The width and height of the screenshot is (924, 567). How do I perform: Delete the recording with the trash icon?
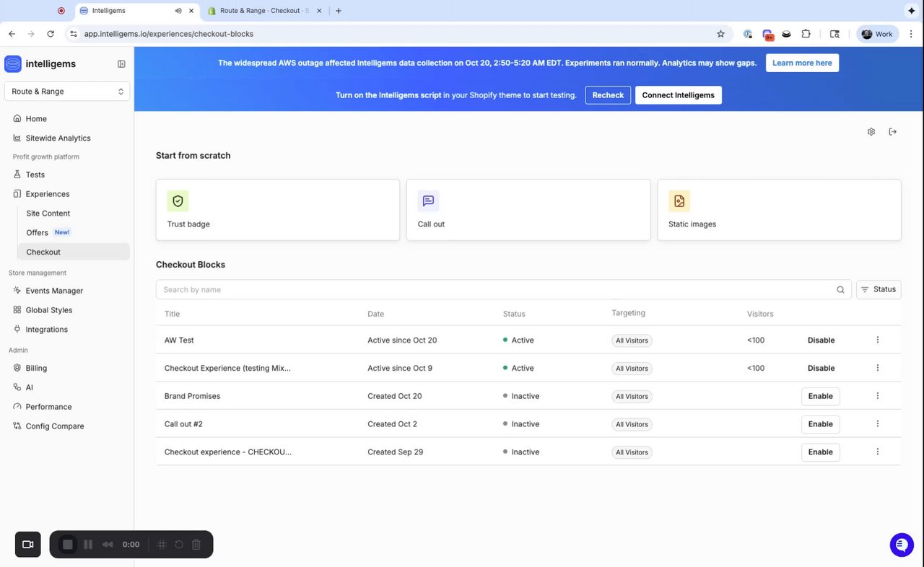point(196,545)
